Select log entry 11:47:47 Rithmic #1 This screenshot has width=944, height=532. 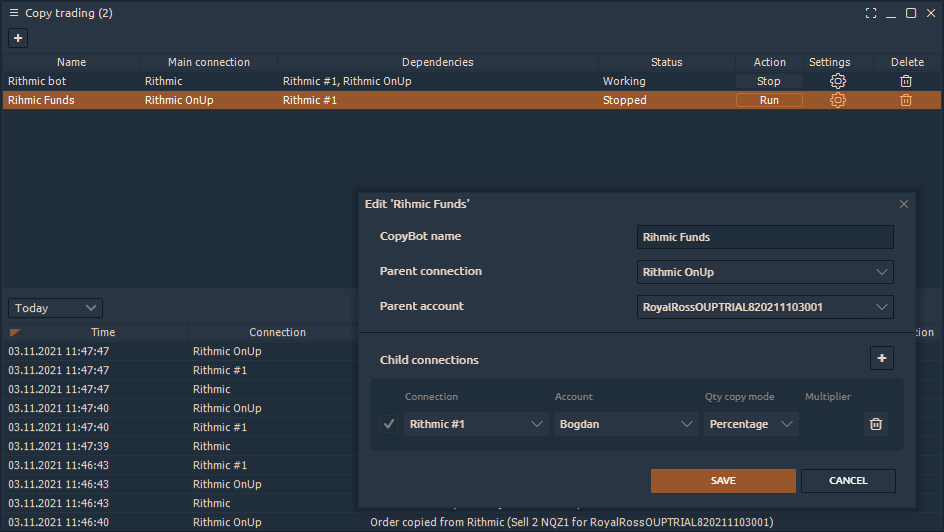tap(181, 370)
